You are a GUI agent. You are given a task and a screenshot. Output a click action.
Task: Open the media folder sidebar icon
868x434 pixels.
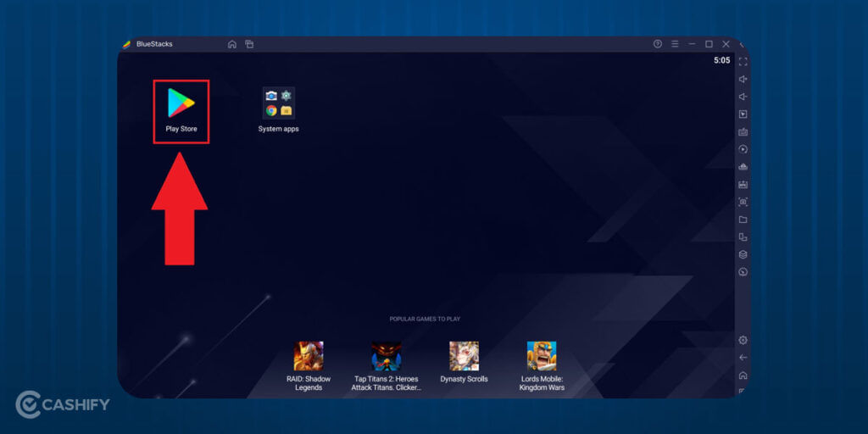click(x=743, y=220)
